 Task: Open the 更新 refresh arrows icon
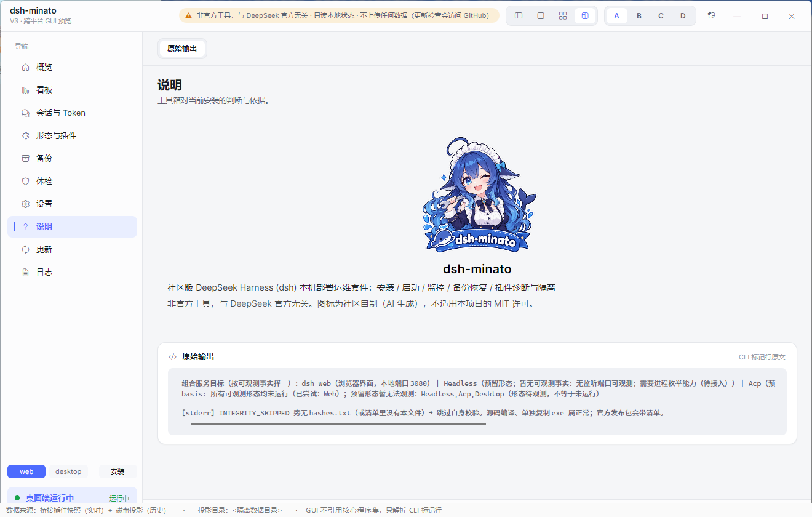[25, 249]
